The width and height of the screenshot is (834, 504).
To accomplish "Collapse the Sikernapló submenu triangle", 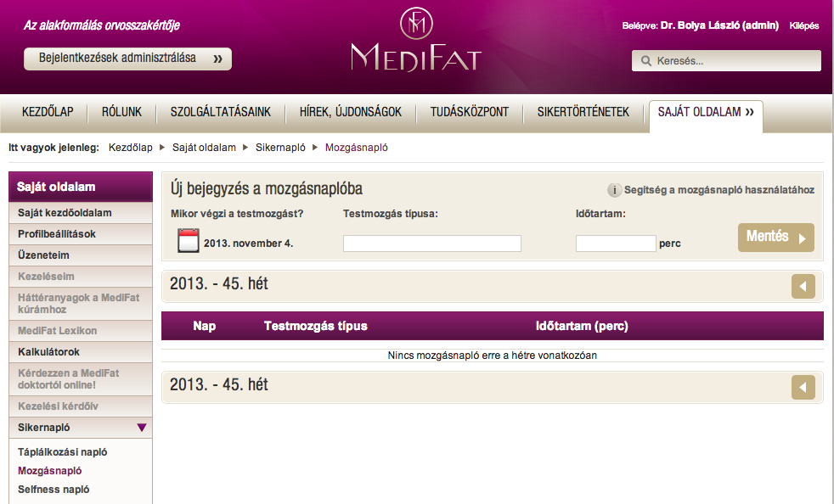I will coord(142,428).
